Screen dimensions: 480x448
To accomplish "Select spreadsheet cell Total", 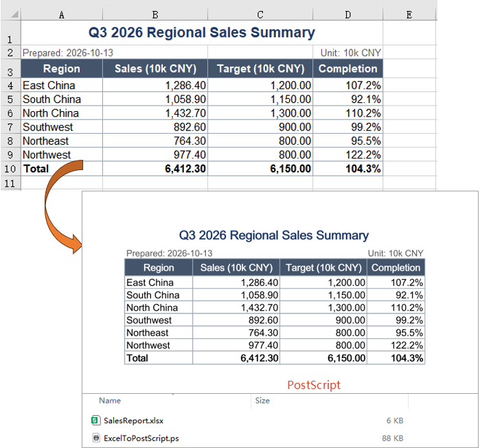I will (62, 169).
